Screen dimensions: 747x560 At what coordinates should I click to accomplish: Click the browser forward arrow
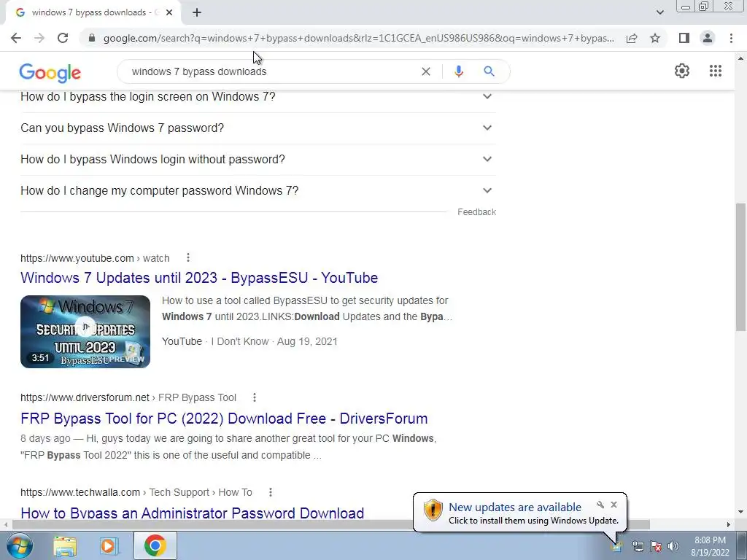39,38
